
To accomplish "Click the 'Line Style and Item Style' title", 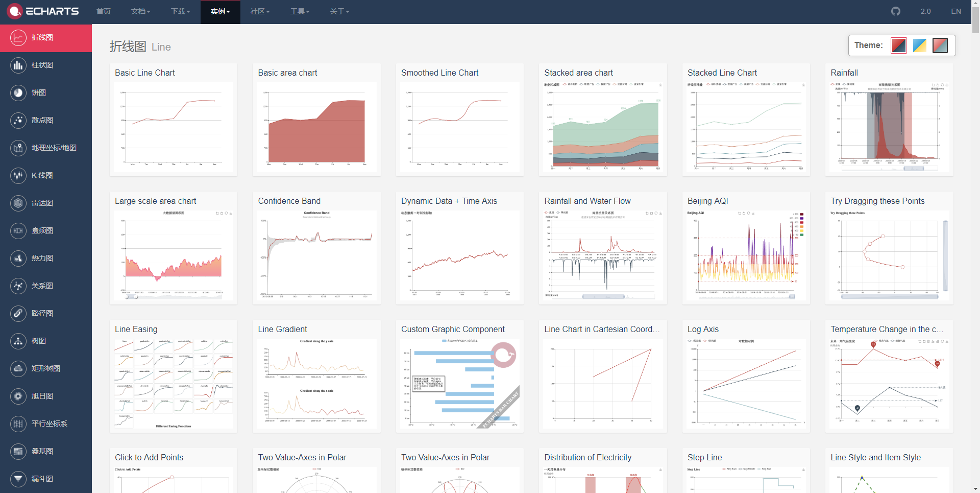I will point(876,458).
